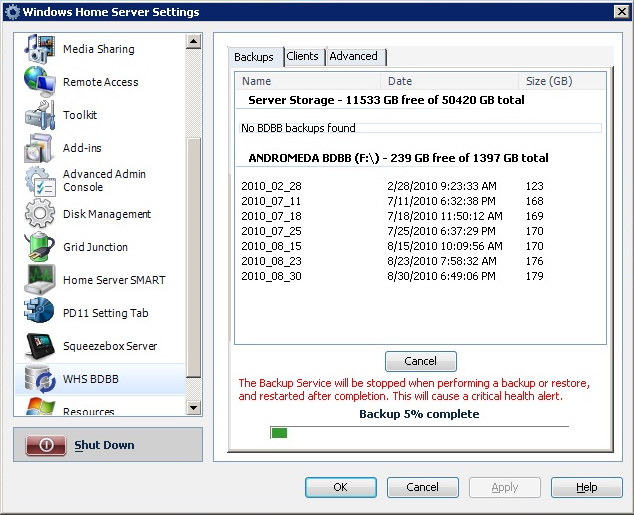The width and height of the screenshot is (634, 515).
Task: Click the bottom Cancel button beside OK
Action: [423, 487]
